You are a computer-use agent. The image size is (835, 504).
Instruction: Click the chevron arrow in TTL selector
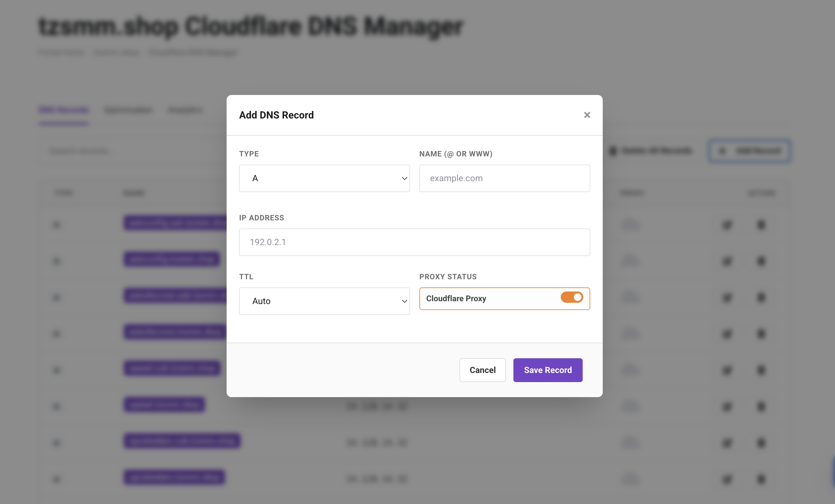click(x=404, y=301)
